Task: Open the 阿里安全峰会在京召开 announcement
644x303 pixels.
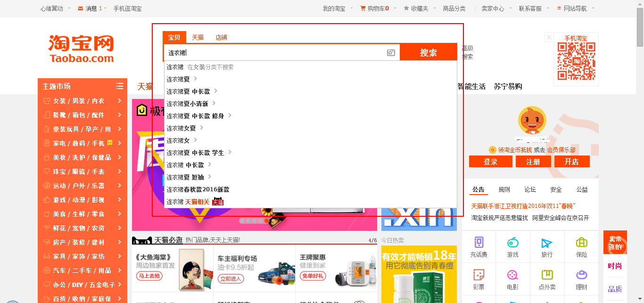Action: (561, 218)
